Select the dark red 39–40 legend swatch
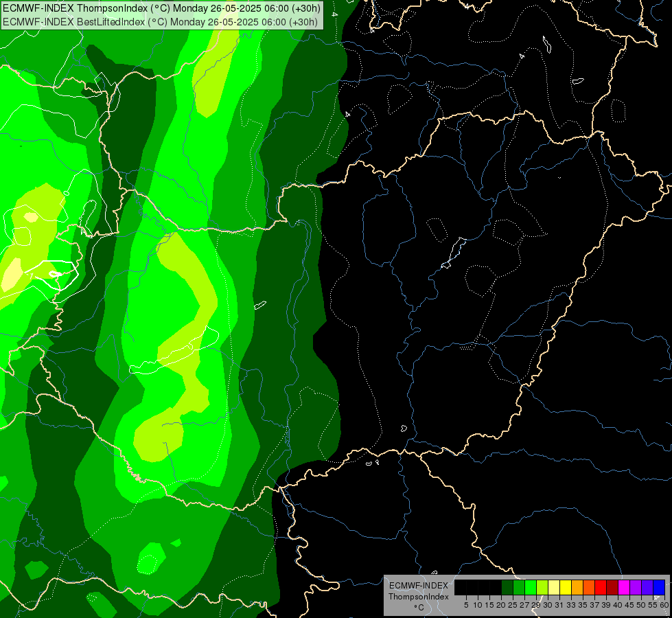 pyautogui.click(x=612, y=588)
